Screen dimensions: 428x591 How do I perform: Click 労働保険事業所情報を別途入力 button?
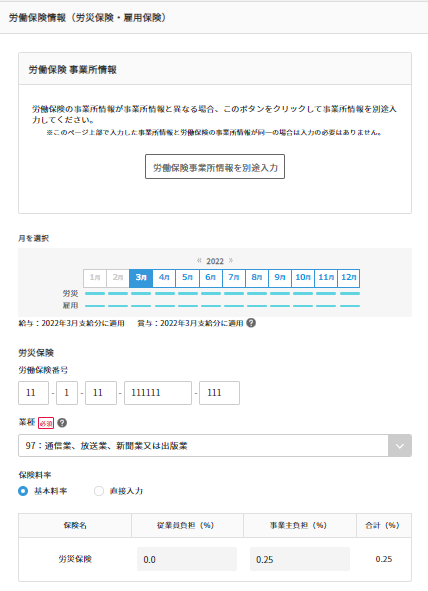coord(215,167)
